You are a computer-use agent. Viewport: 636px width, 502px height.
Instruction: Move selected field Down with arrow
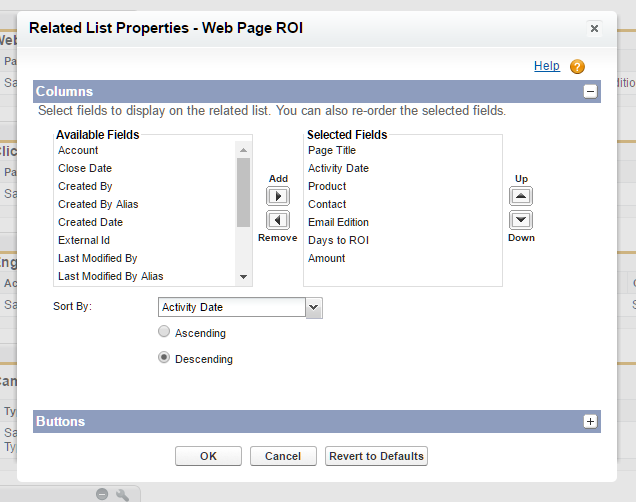521,220
